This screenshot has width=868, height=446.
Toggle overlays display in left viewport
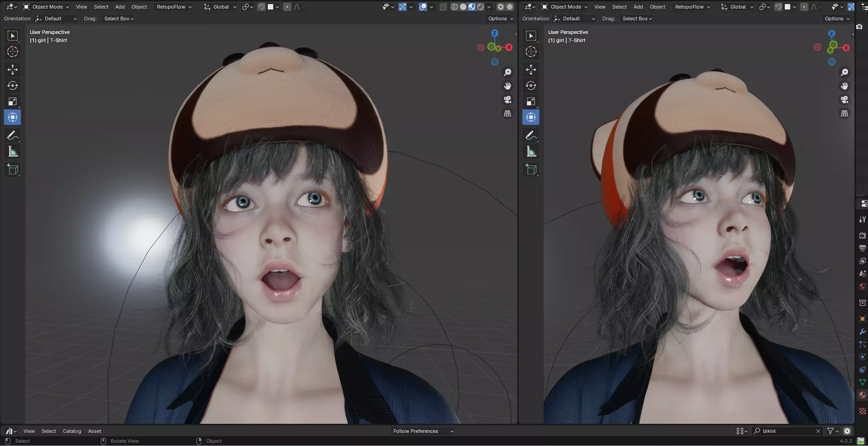pos(423,7)
